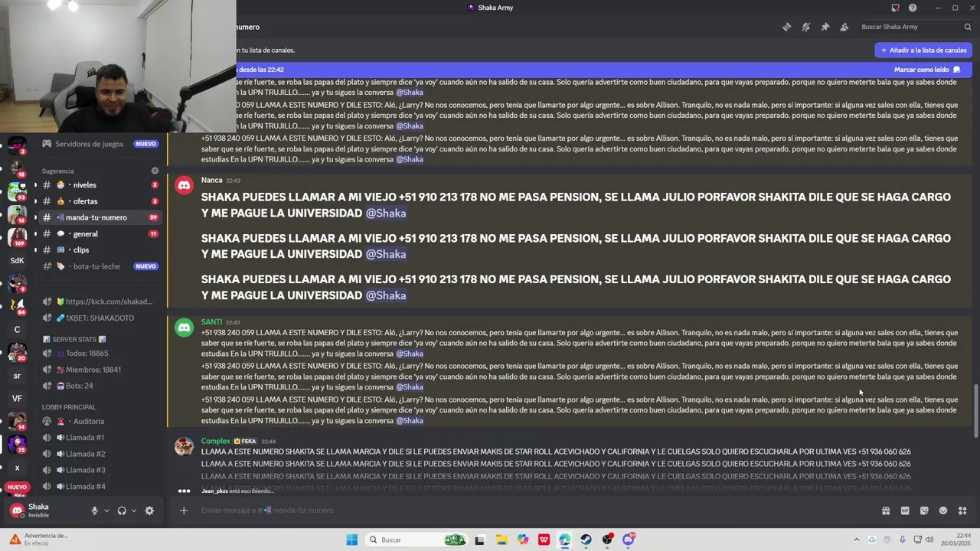Image resolution: width=980 pixels, height=551 pixels.
Task: Toggle the headphones deafen button
Action: pos(122,510)
